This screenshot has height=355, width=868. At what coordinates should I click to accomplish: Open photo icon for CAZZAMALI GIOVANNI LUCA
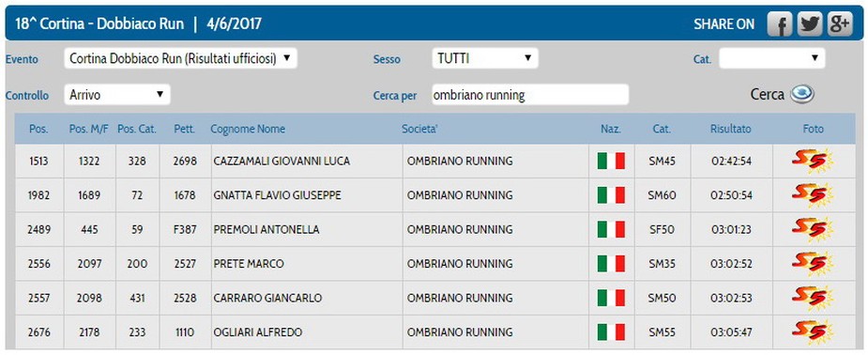pos(812,162)
